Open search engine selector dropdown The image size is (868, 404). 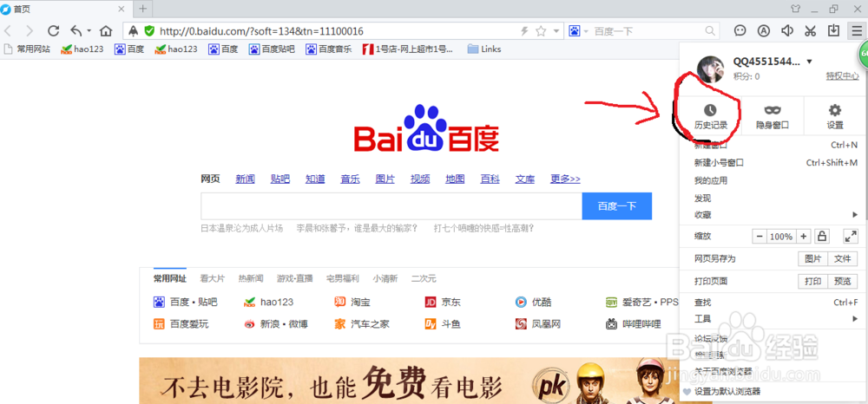(586, 31)
